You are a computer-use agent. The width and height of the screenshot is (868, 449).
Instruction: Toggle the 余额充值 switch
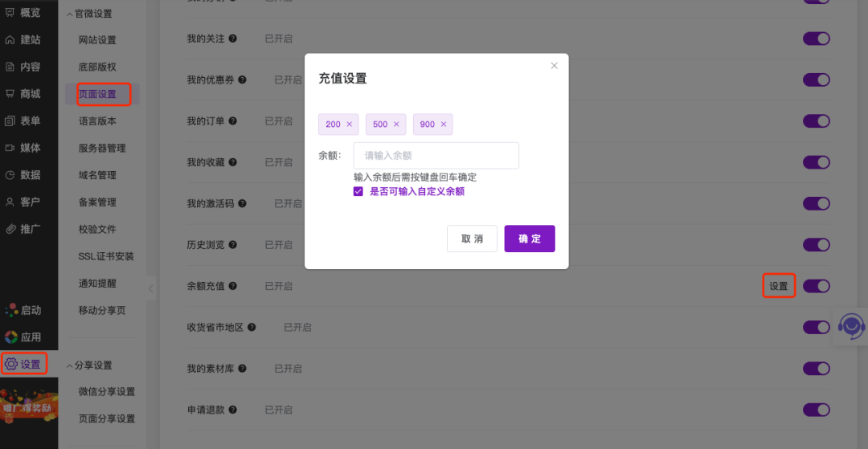(817, 286)
